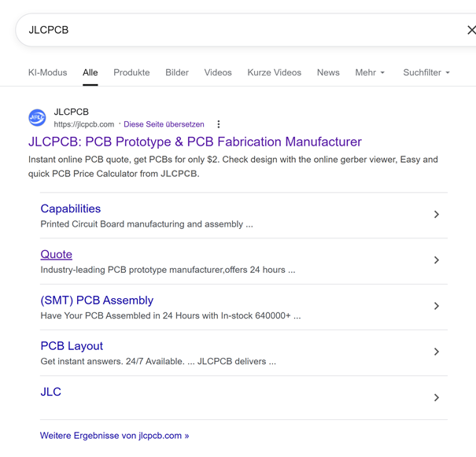
Task: Click the 'Instant online PCB quote' description text
Action: click(233, 167)
